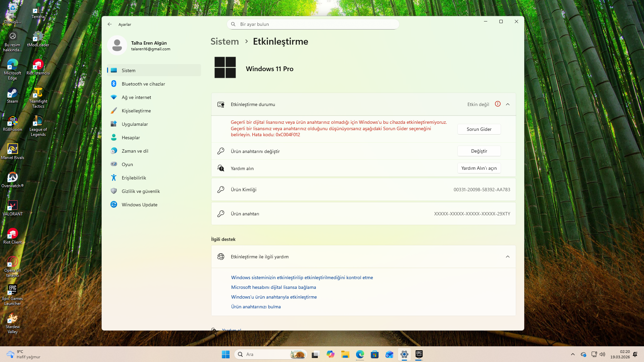Screen dimensions: 644x362
Task: Open Gizlilik ve güvenlik settings
Action: click(x=154, y=191)
